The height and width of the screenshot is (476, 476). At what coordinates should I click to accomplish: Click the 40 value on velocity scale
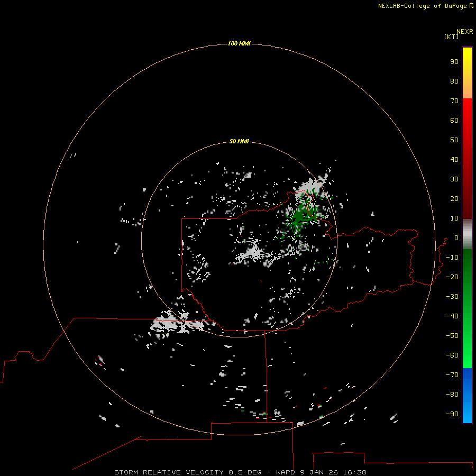point(454,159)
